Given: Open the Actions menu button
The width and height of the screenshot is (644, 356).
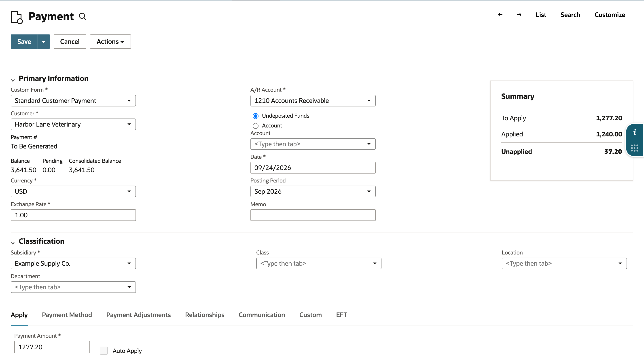Looking at the screenshot, I should [110, 42].
